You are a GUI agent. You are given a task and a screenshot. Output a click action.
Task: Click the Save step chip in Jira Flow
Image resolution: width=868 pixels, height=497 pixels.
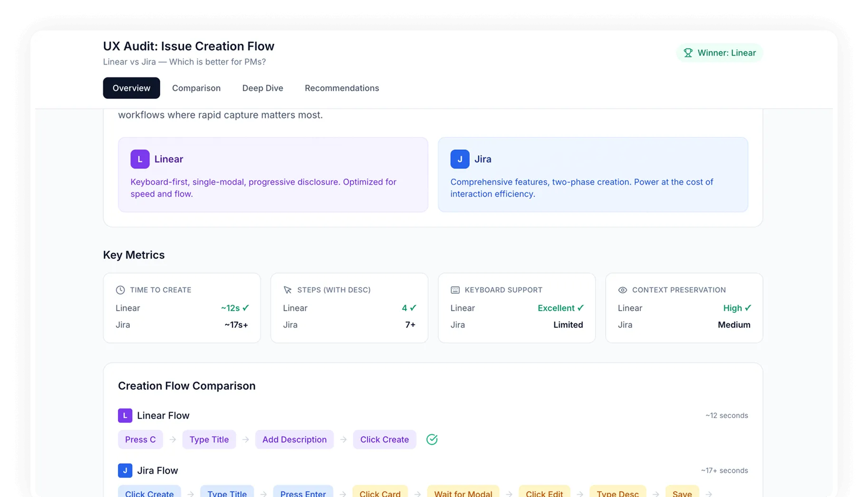coord(682,493)
